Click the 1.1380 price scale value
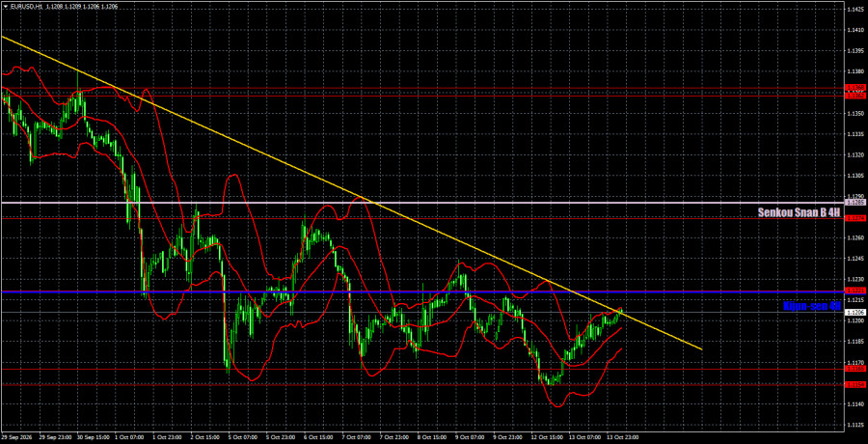The width and height of the screenshot is (868, 444). pos(854,72)
